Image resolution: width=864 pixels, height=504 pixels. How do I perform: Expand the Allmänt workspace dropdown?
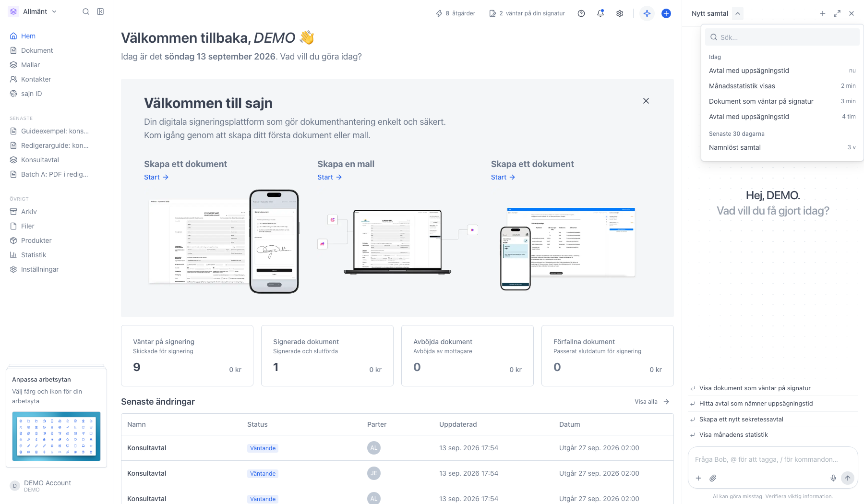tap(33, 12)
